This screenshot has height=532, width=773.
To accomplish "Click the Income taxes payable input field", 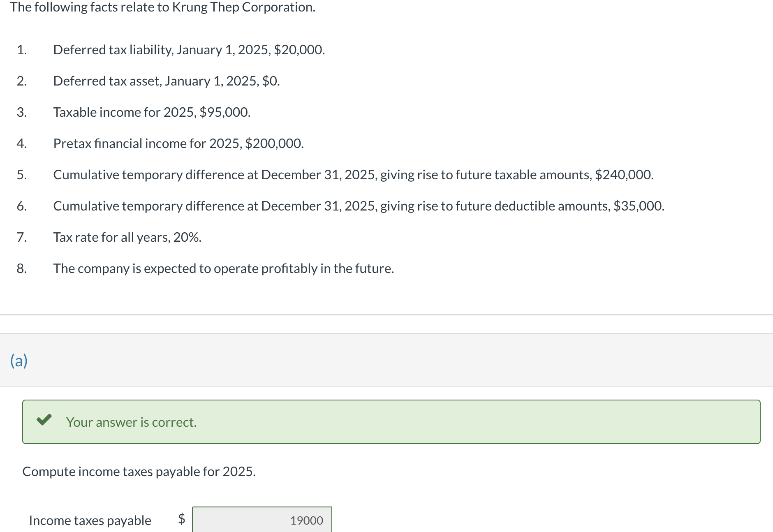I will pos(262,520).
